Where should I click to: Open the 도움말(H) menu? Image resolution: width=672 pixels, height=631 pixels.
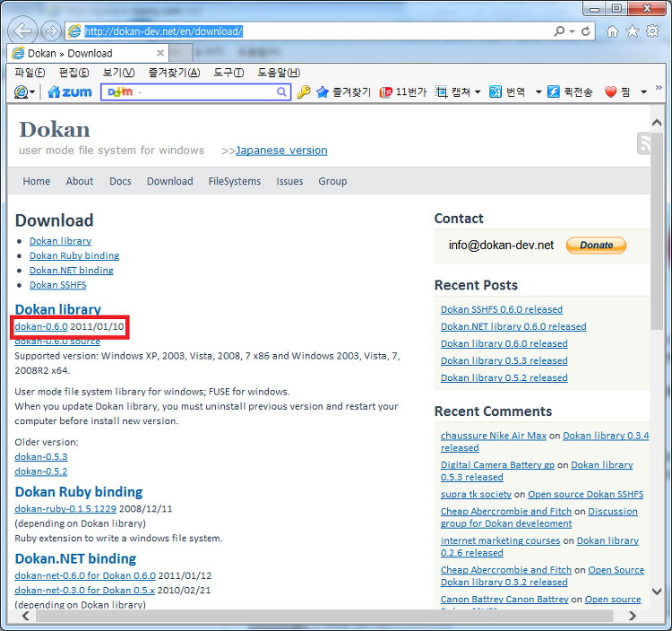pos(279,73)
